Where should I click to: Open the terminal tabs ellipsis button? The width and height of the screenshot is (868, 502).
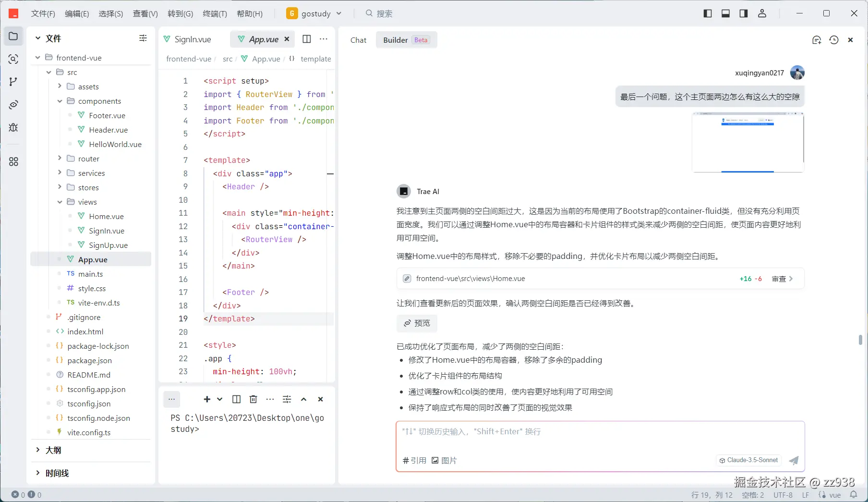(x=172, y=399)
